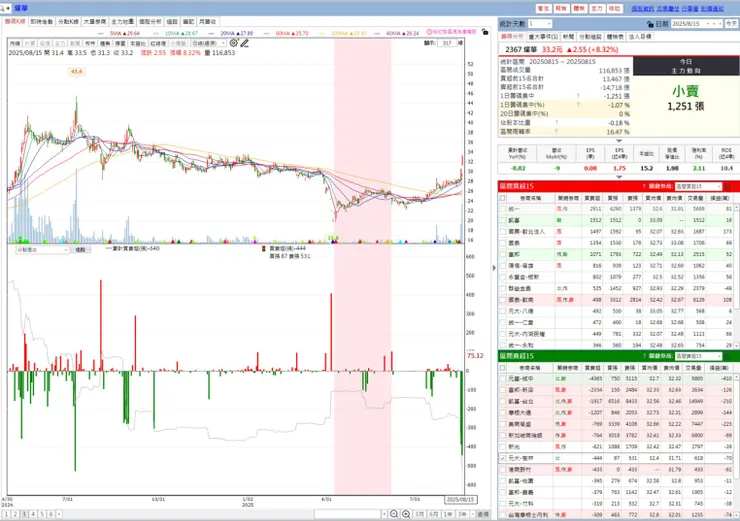The image size is (740, 521).
Task: Select page 3 at bottom left
Action: pos(24,514)
